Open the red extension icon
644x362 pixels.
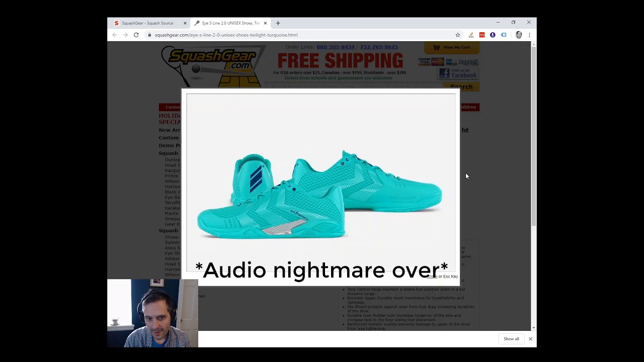[x=482, y=35]
